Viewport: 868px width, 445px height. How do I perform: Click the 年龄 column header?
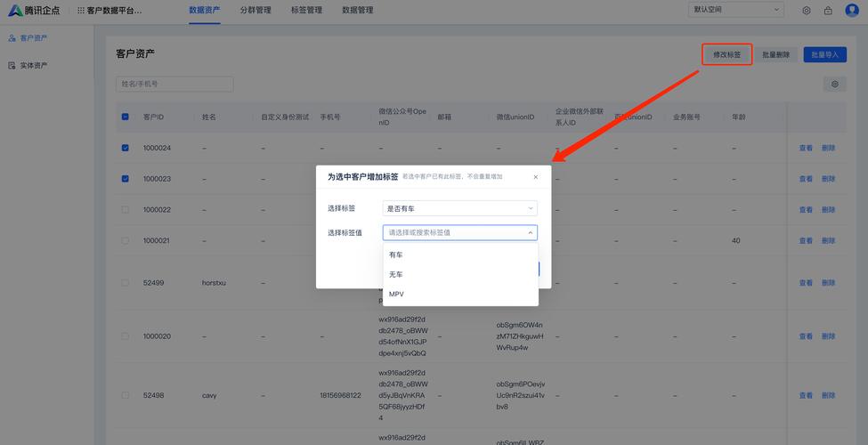click(x=738, y=117)
